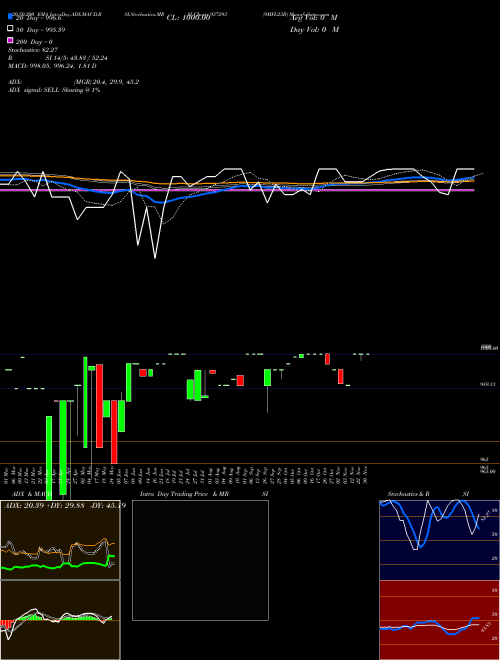The width and height of the screenshot is (500, 660).
Task: Select the '50 Day = 995.39' legend text
Action: [40, 30]
